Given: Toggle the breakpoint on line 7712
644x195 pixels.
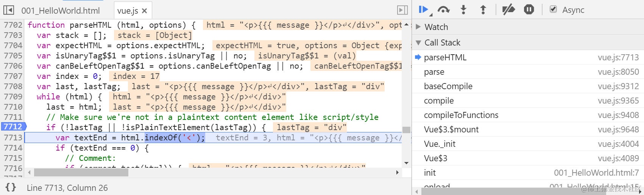Looking at the screenshot, I should 13,127.
